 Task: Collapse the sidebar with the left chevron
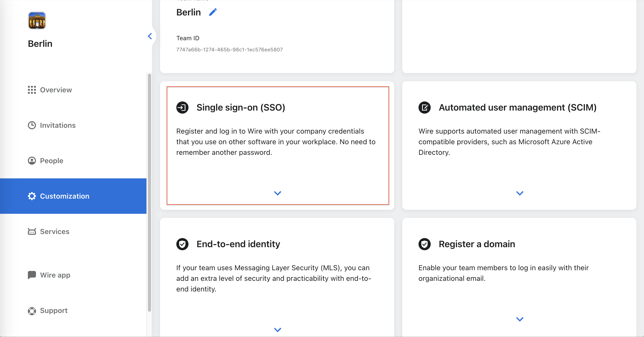[150, 36]
